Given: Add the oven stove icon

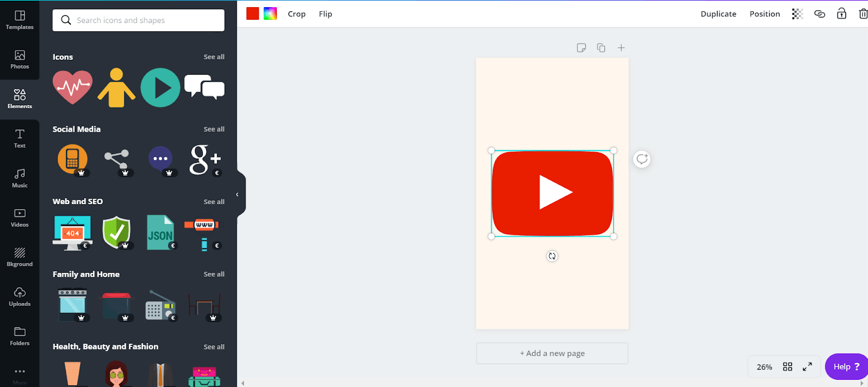Looking at the screenshot, I should 73,305.
